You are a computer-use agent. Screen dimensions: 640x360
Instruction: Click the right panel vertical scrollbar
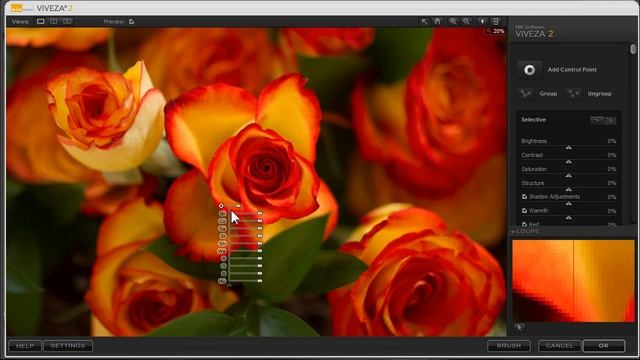633,49
